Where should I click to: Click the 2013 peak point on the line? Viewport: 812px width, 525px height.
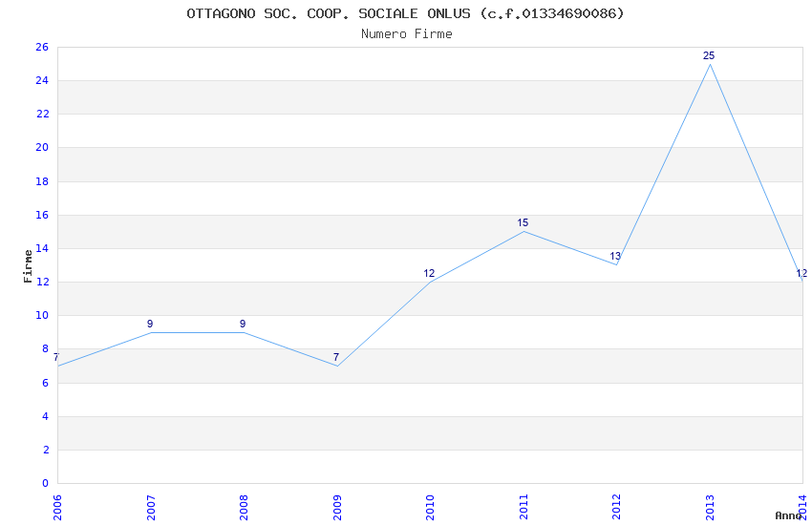click(x=710, y=64)
